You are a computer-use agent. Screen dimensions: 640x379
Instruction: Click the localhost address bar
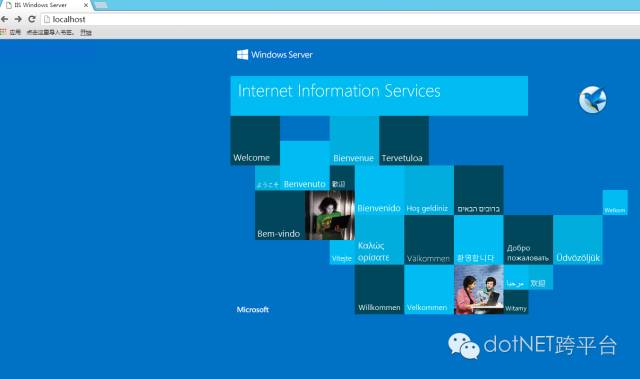(340, 19)
